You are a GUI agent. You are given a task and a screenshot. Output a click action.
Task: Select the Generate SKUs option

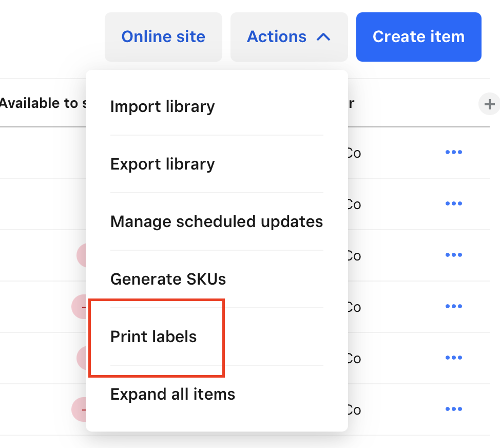pos(168,279)
